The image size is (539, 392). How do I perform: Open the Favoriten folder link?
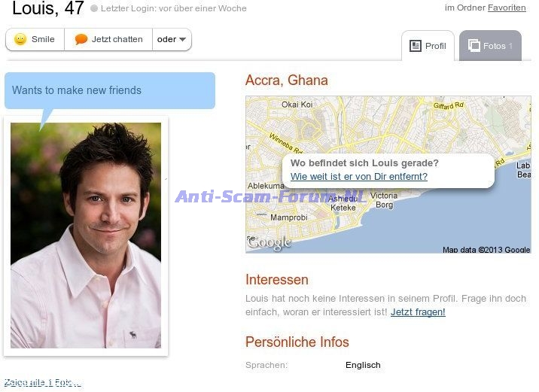tap(507, 8)
